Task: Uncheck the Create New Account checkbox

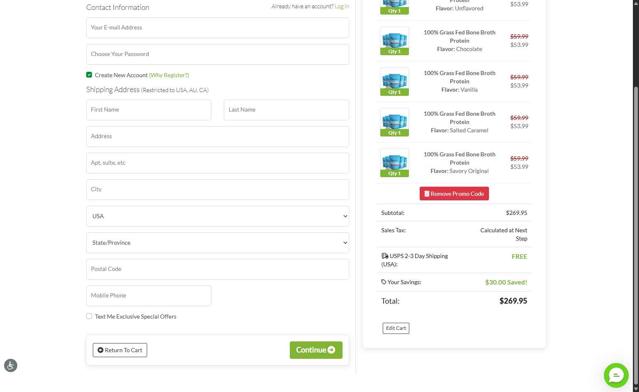Action: [89, 75]
